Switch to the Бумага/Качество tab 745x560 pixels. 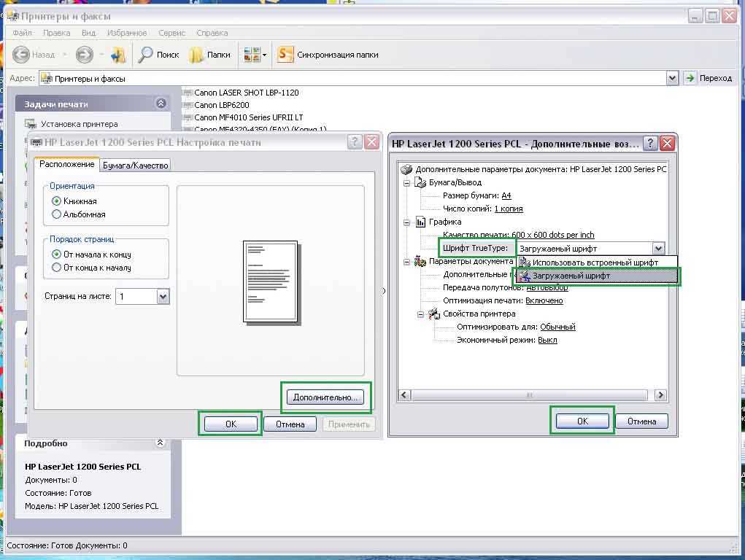pos(136,166)
